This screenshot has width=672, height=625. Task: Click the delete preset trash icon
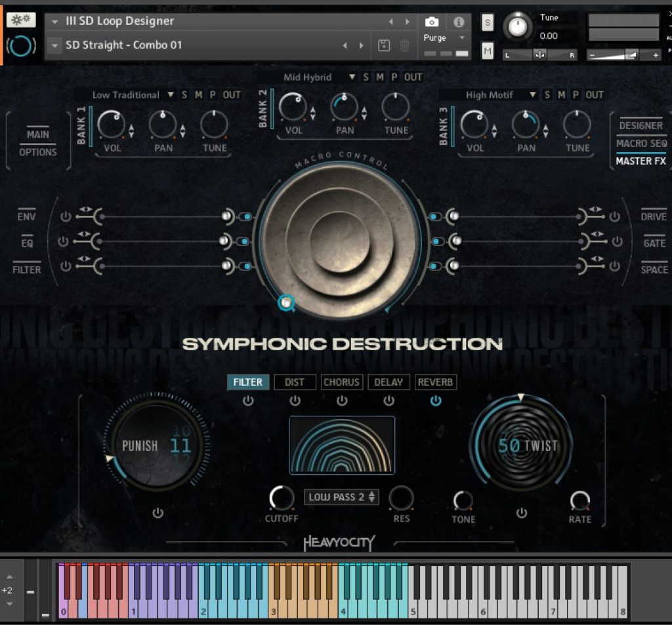pos(405,45)
